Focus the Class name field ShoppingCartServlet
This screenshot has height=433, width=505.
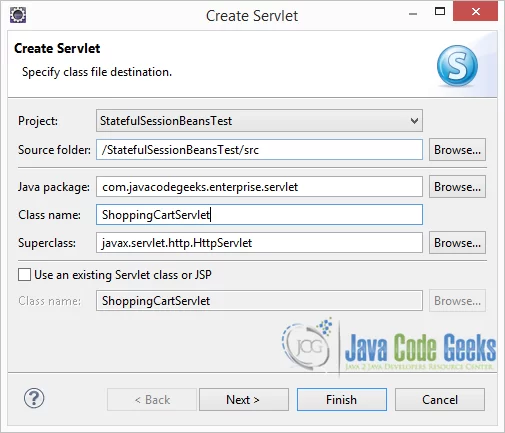pyautogui.click(x=259, y=215)
